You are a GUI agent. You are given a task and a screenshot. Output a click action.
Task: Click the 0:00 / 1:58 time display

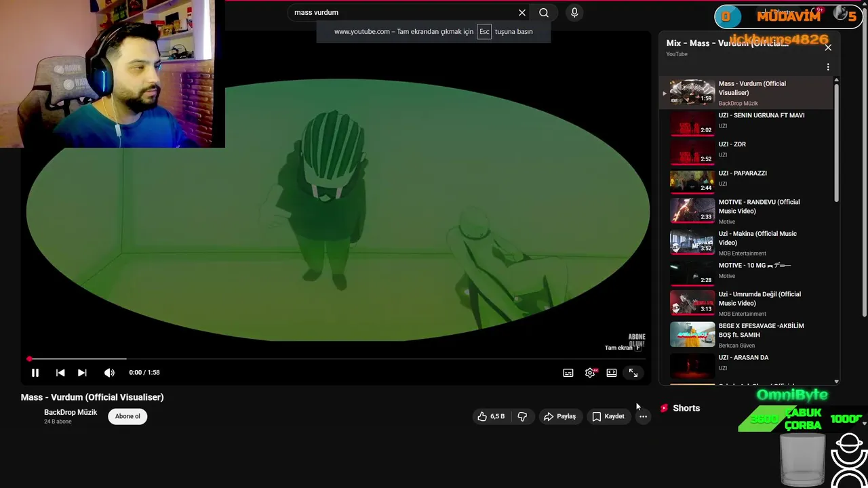point(144,372)
